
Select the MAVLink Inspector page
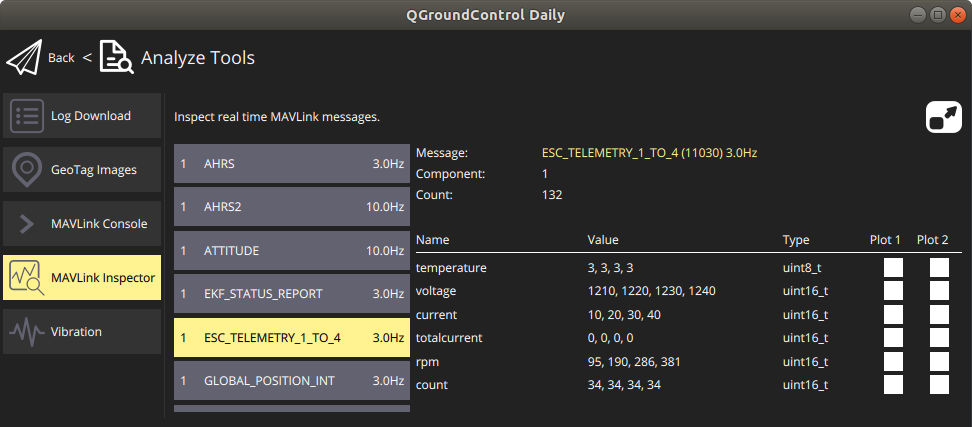click(82, 278)
